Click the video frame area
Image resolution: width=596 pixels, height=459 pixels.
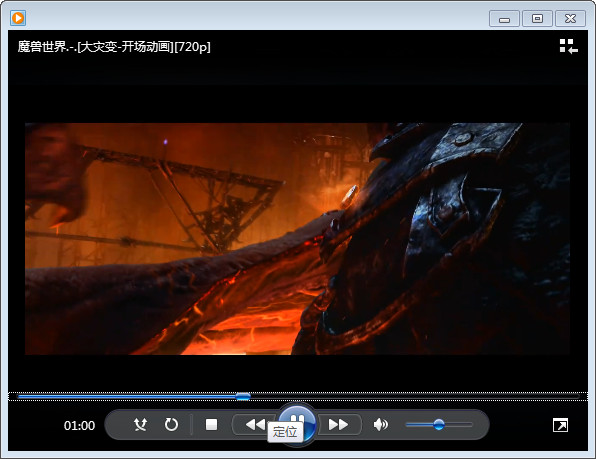(x=297, y=239)
